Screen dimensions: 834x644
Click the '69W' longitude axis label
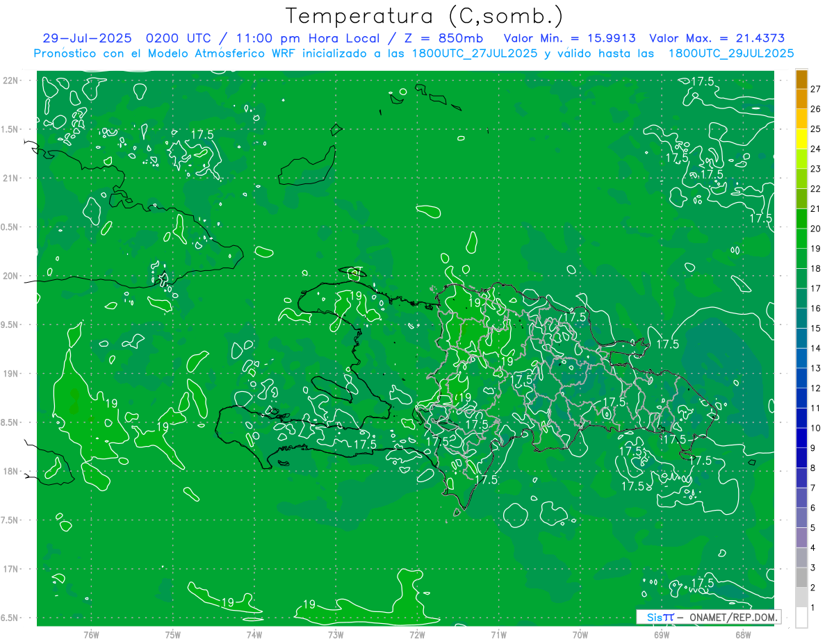[x=661, y=634]
